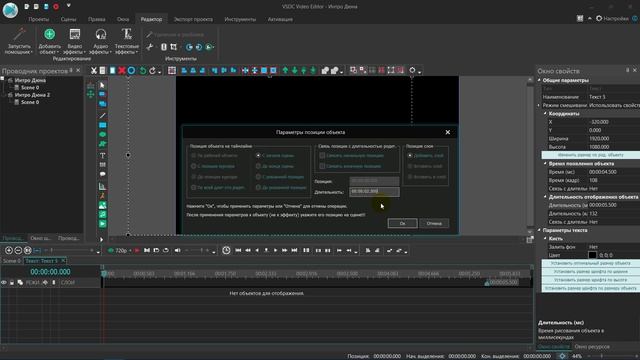
Task: Select the second radio in right column of timeline position
Action: pyautogui.click(x=258, y=166)
